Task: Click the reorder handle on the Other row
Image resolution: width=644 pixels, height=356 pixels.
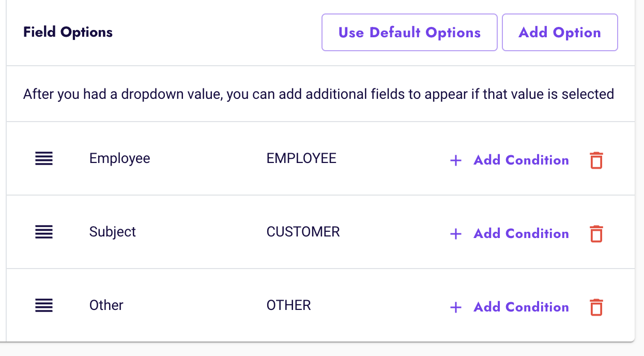Action: pyautogui.click(x=44, y=305)
